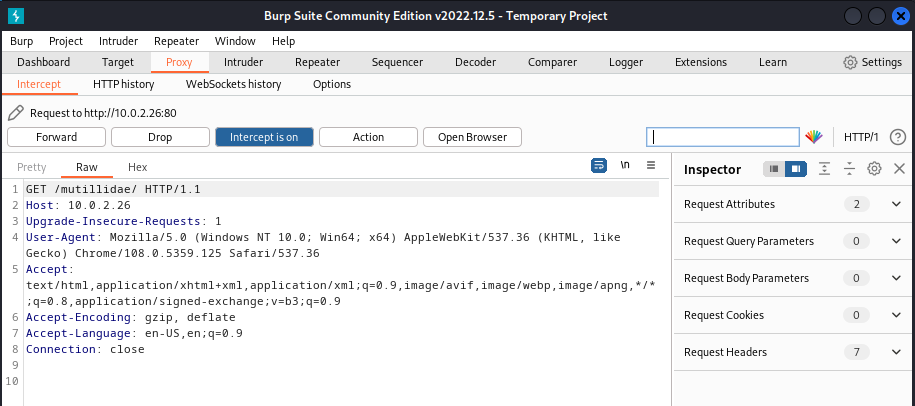The image size is (915, 406).
Task: Open the Window menu
Action: pyautogui.click(x=235, y=41)
